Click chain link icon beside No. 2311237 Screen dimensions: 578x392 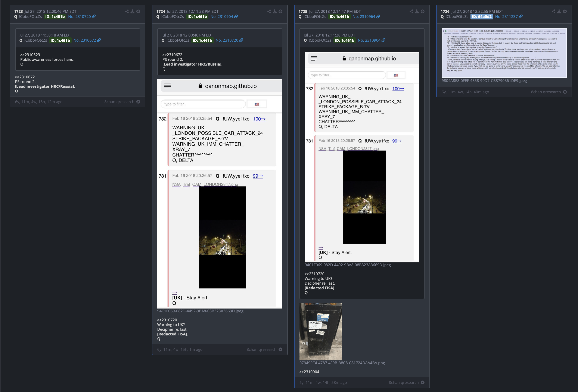point(521,17)
